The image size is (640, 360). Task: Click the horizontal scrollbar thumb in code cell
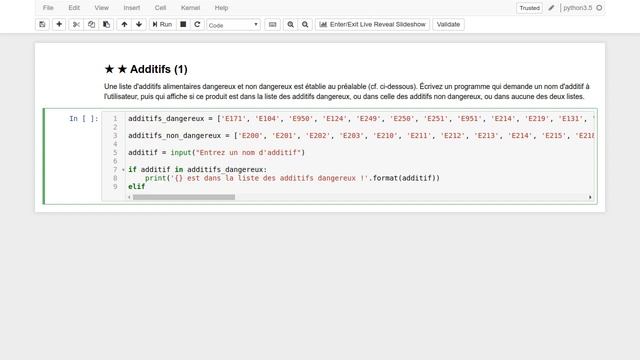click(184, 197)
